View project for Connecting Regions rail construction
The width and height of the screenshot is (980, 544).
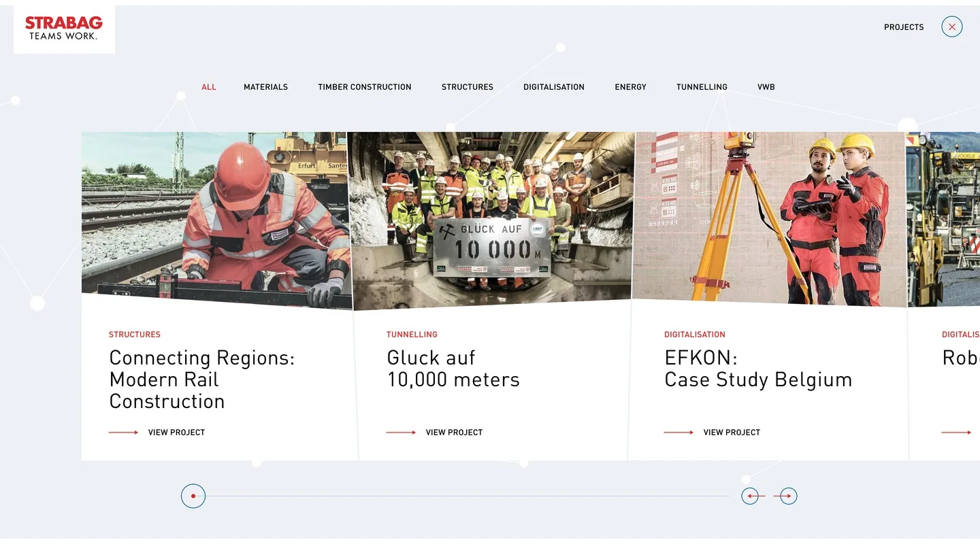tap(176, 432)
